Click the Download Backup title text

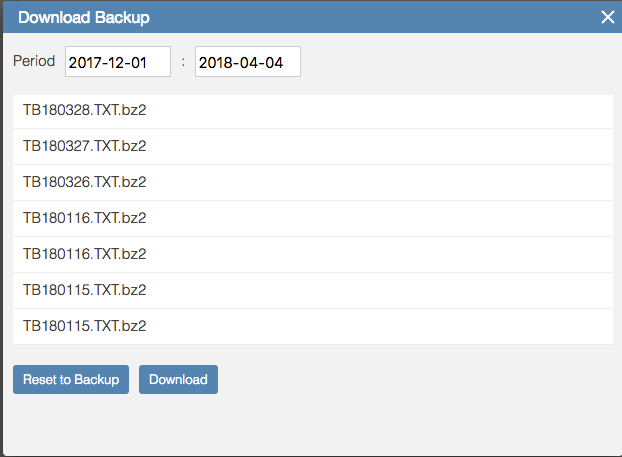[x=84, y=17]
